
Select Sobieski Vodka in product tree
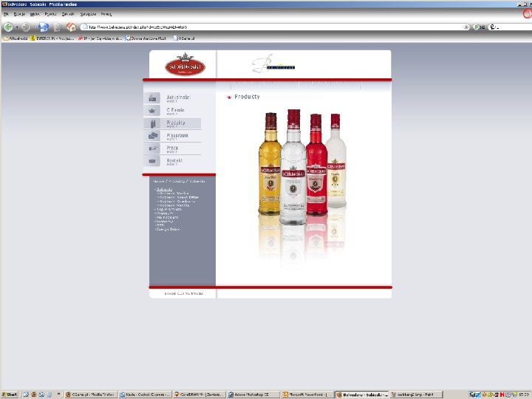[174, 194]
